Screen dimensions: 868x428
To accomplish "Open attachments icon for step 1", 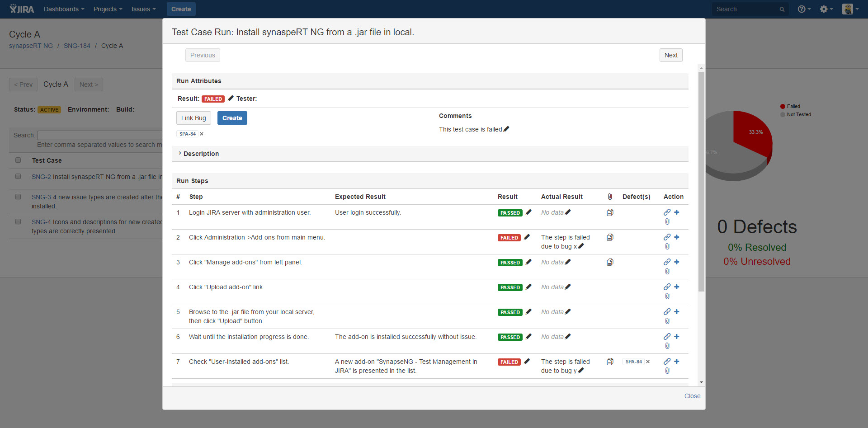I will pyautogui.click(x=610, y=212).
